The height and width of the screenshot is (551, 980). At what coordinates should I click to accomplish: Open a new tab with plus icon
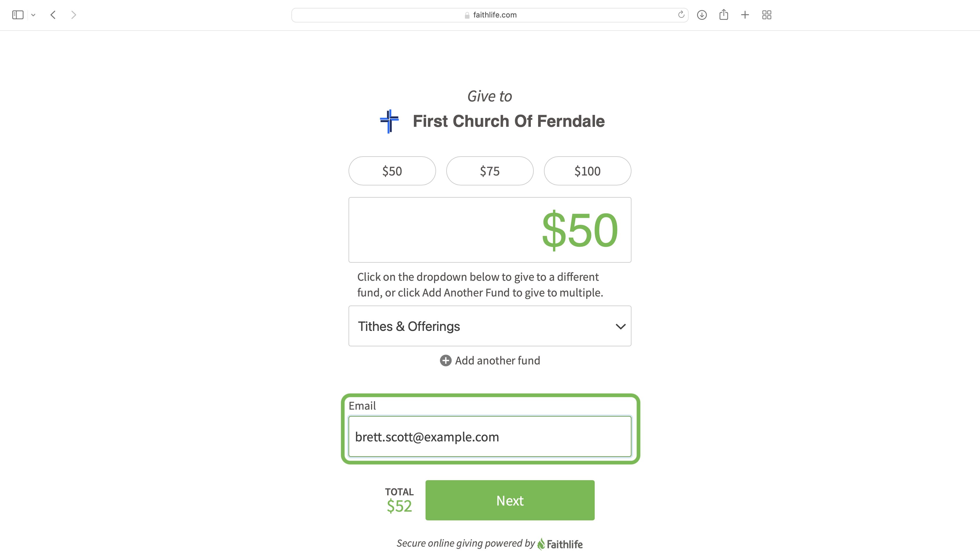(745, 15)
